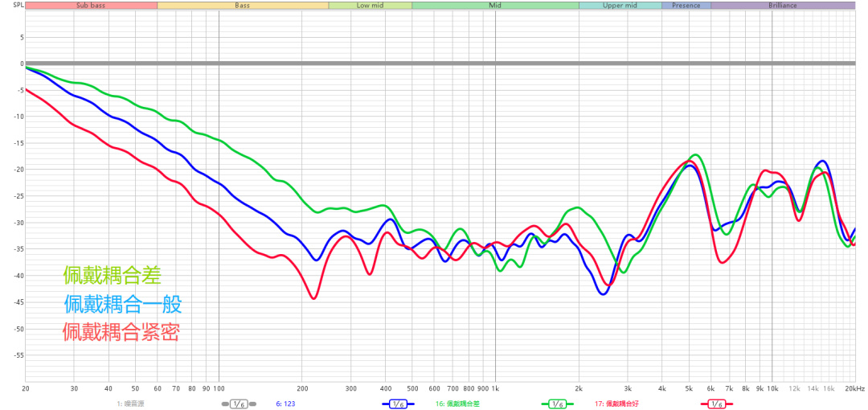Click the Mid band header

click(x=495, y=6)
